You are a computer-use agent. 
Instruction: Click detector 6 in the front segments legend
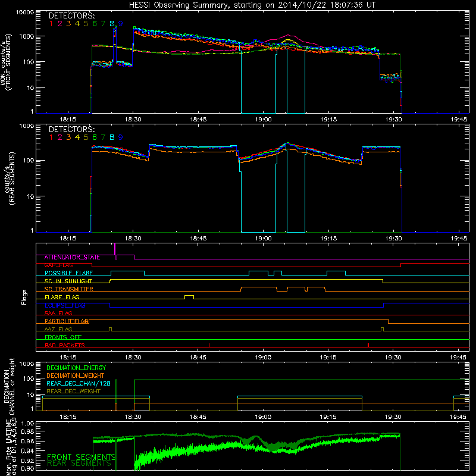click(95, 24)
